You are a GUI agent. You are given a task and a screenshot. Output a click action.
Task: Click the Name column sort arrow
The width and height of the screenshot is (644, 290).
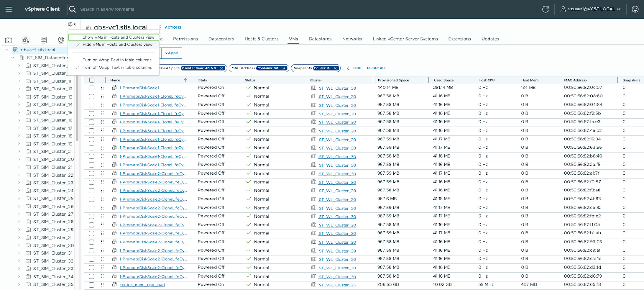pyautogui.click(x=186, y=80)
